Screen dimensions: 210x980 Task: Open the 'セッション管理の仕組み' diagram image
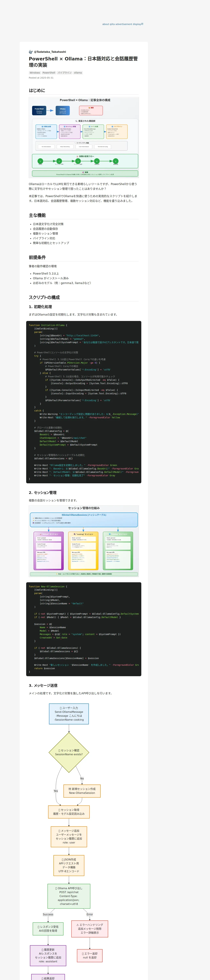[84, 541]
